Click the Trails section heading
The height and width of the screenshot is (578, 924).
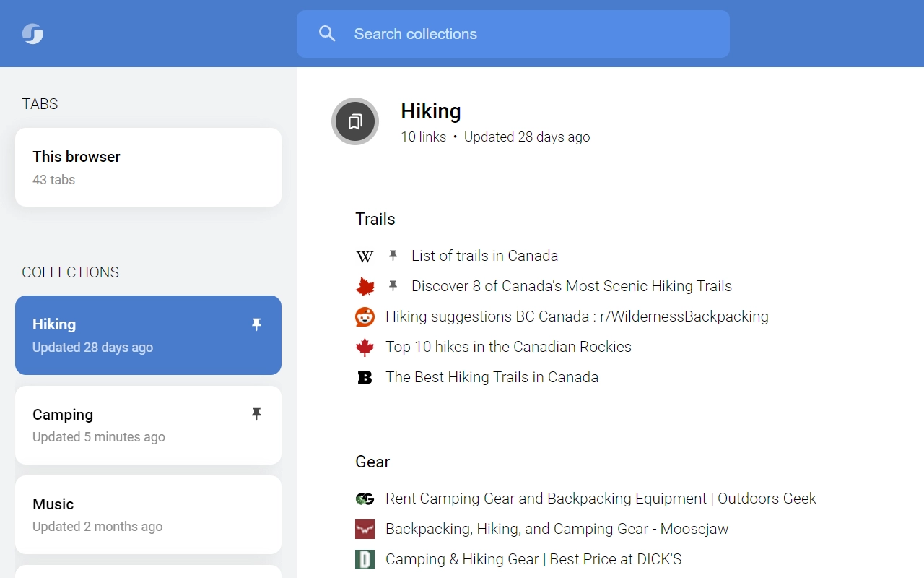pos(375,219)
